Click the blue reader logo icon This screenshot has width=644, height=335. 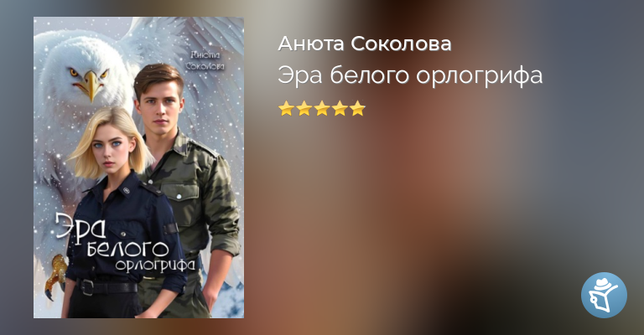click(604, 295)
